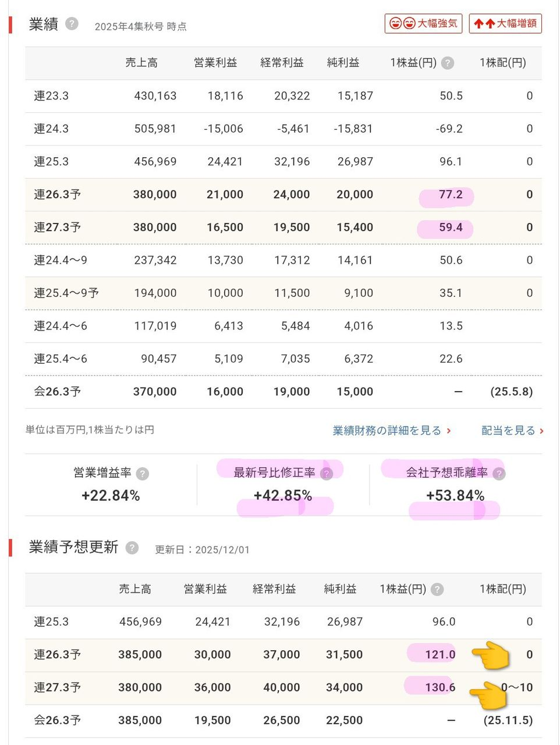Click the +42.85% revision rate value
Image resolution: width=560 pixels, height=745 pixels.
tap(283, 496)
